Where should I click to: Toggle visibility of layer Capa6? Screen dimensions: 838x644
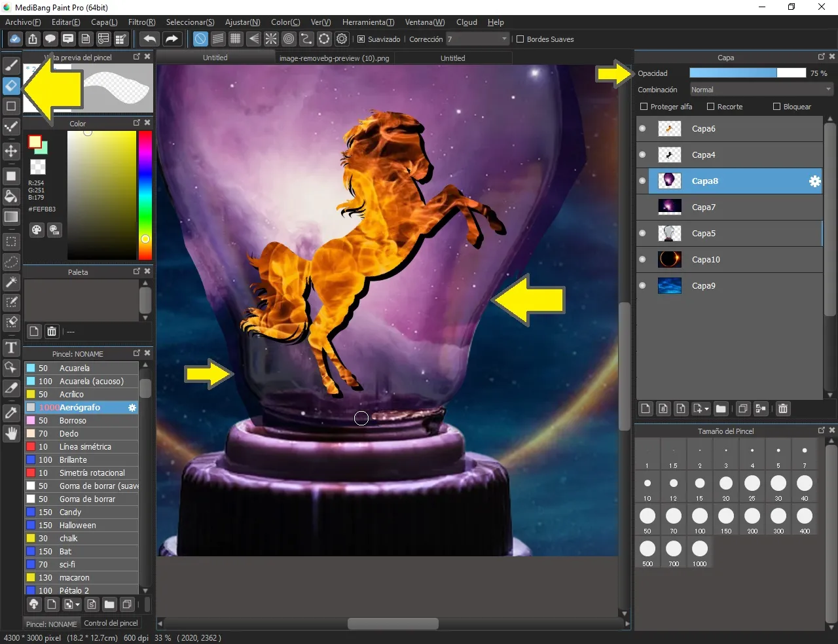(642, 128)
